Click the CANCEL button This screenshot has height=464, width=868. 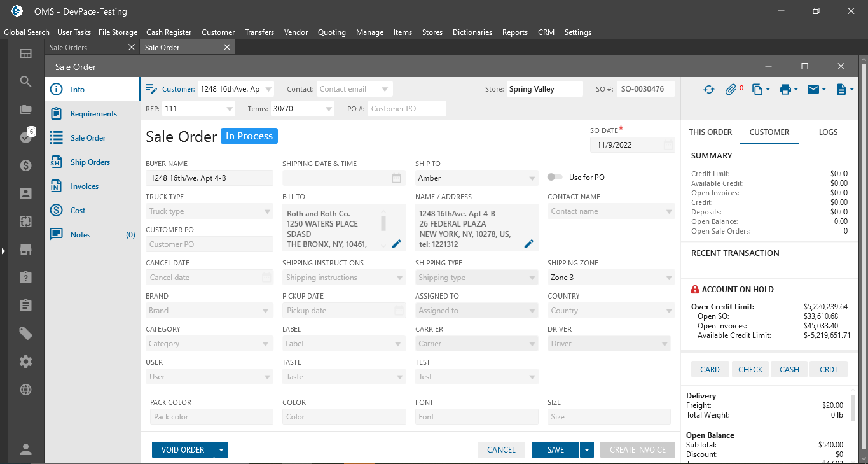pos(501,450)
